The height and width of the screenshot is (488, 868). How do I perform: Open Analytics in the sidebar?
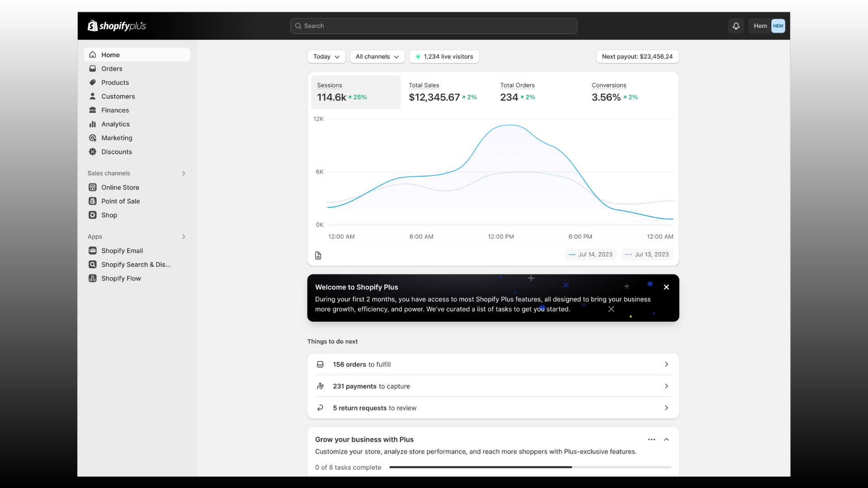(115, 124)
